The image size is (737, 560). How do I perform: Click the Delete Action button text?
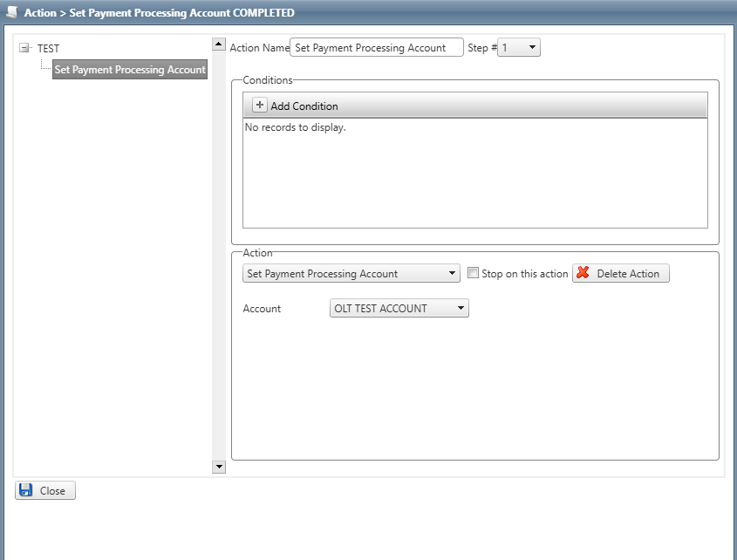click(x=628, y=274)
